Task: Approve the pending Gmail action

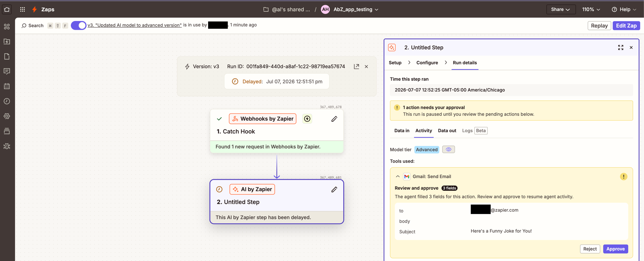Action: coord(615,249)
